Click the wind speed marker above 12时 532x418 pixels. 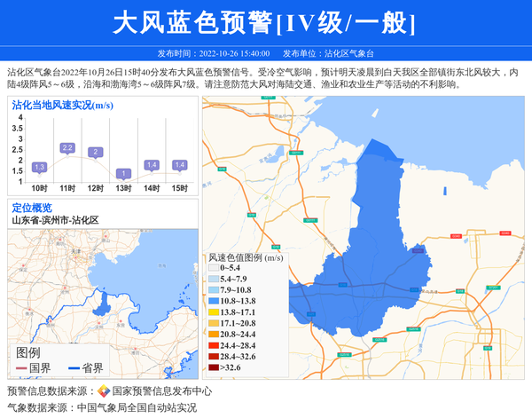(95, 152)
